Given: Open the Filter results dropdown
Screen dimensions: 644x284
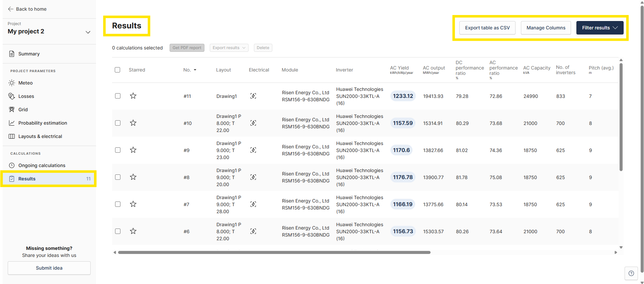Looking at the screenshot, I should pyautogui.click(x=600, y=28).
